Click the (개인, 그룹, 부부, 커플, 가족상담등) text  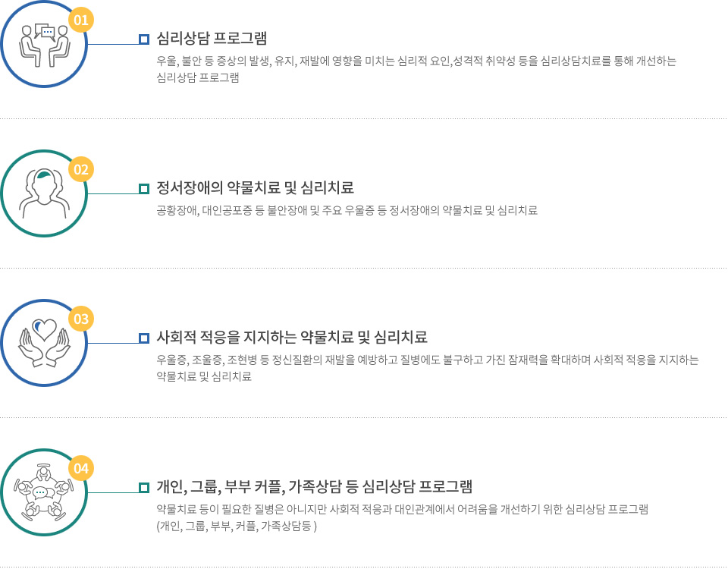coord(237,527)
